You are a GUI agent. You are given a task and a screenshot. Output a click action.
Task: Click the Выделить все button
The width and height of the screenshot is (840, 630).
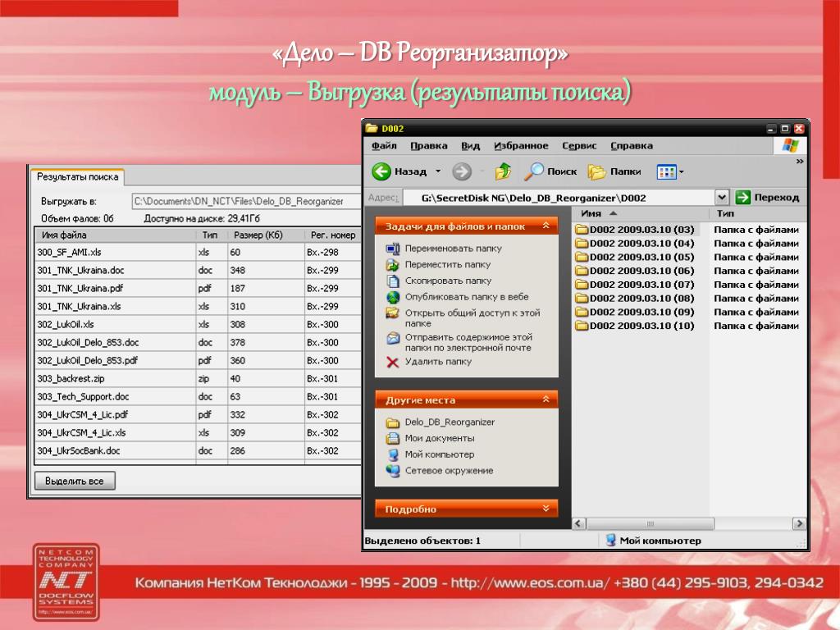(75, 481)
